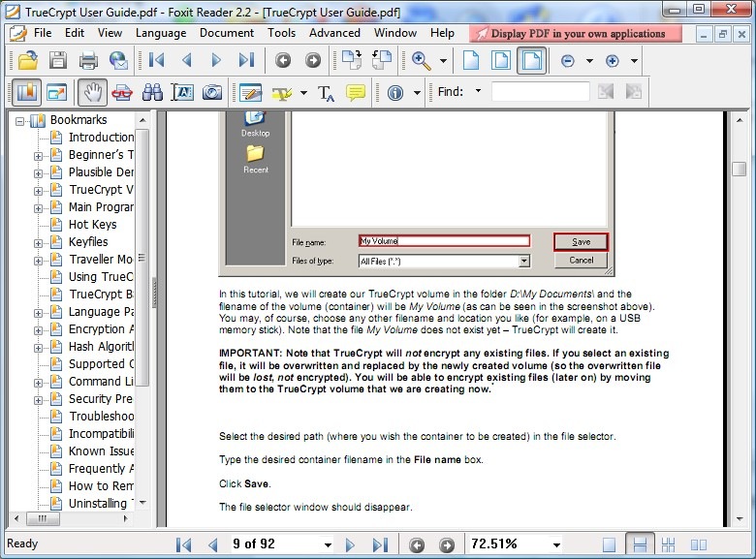Rotate page right icon
Image resolution: width=756 pixels, height=559 pixels.
pos(352,60)
